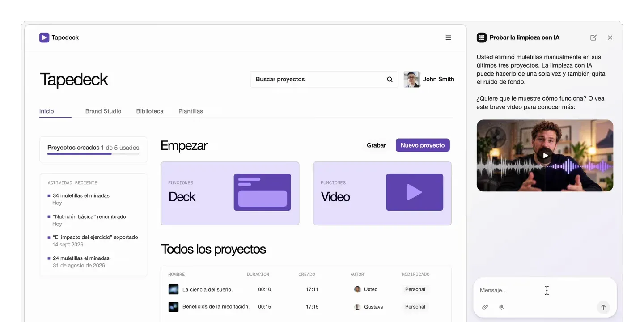Image resolution: width=644 pixels, height=322 pixels.
Task: Click the Buscar proyectos search field
Action: pyautogui.click(x=324, y=80)
